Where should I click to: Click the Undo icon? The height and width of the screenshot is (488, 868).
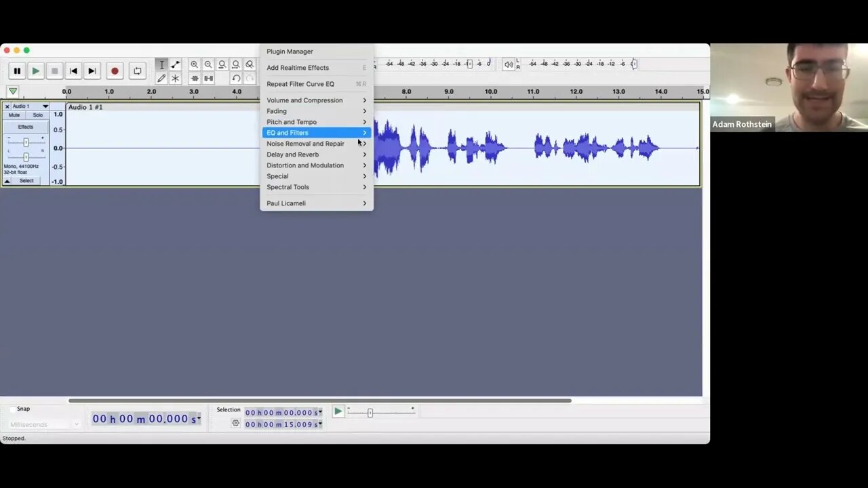coord(235,78)
